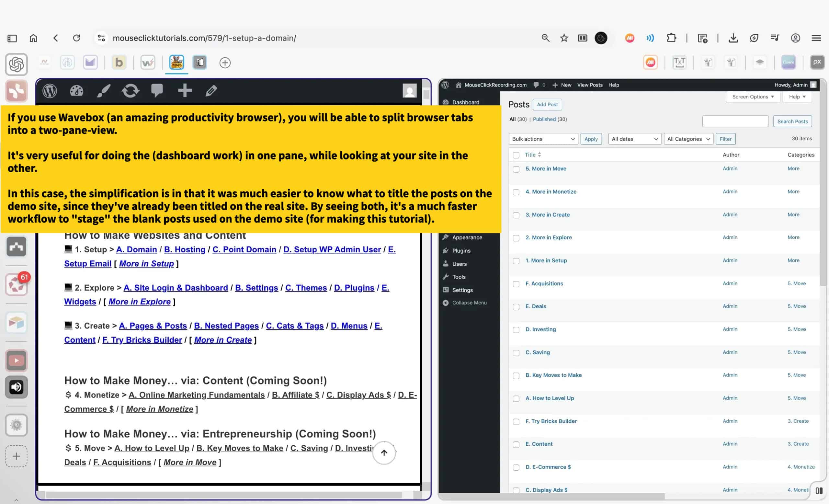
Task: Click the Add Post button
Action: pos(547,105)
